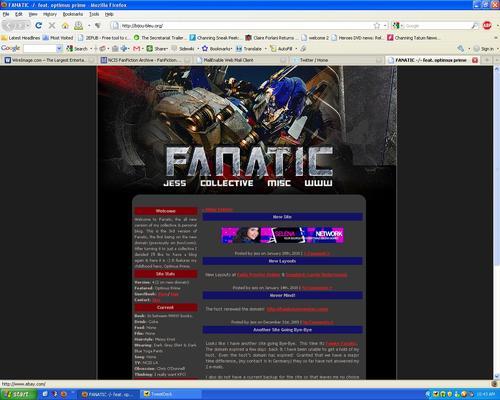Click the FANATIC header logo
The image size is (500, 400).
point(249,162)
